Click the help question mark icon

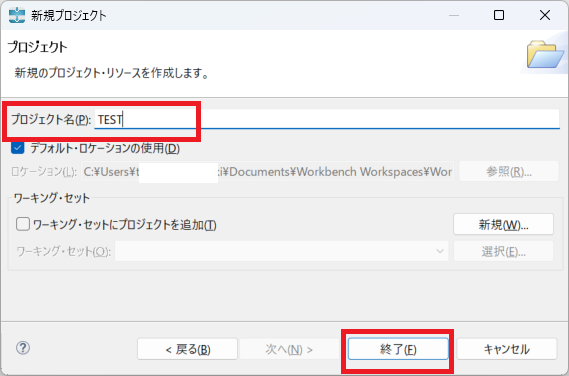click(x=23, y=348)
